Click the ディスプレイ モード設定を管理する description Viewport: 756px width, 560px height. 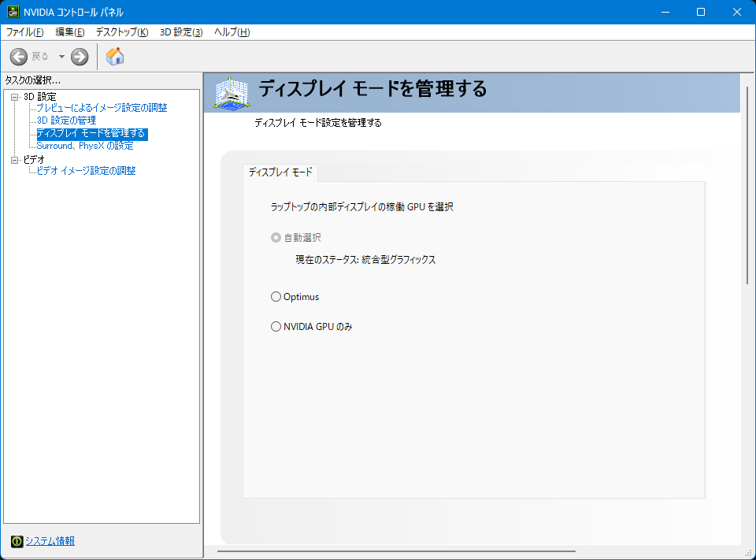pyautogui.click(x=317, y=123)
